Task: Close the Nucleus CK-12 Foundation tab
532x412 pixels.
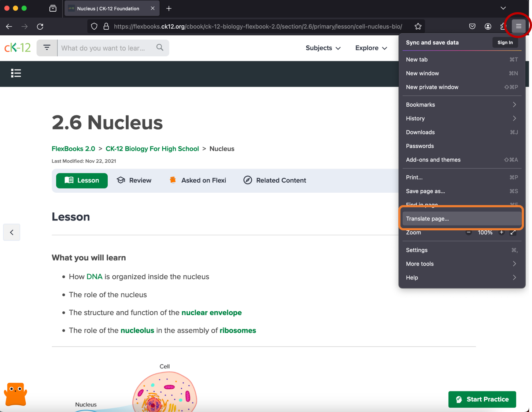Action: pos(152,8)
